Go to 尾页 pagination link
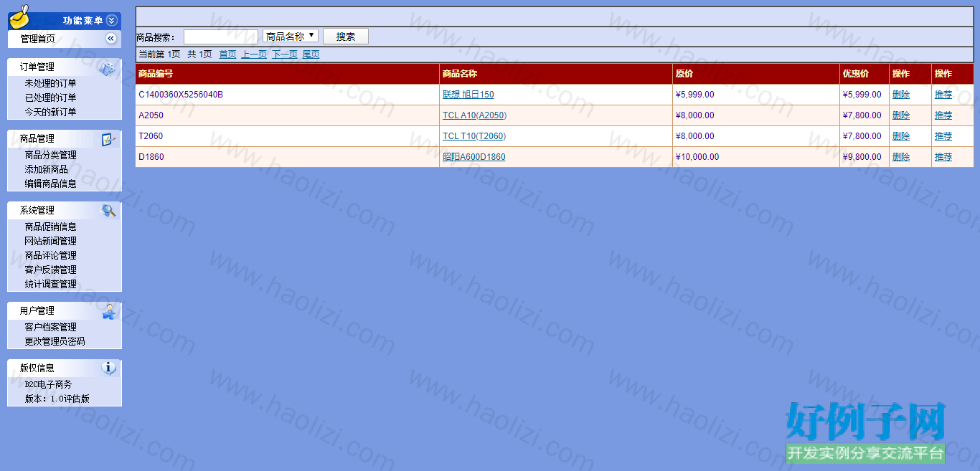Viewport: 980px width, 471px height. click(311, 54)
